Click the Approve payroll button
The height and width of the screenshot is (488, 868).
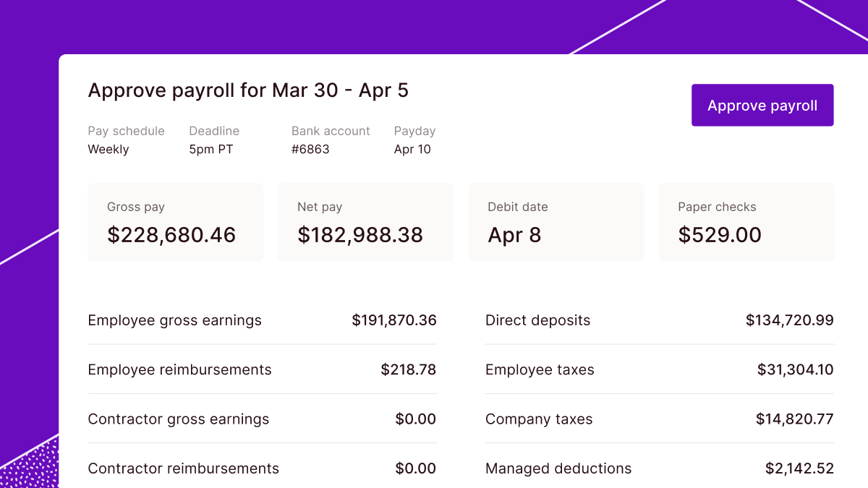(762, 106)
